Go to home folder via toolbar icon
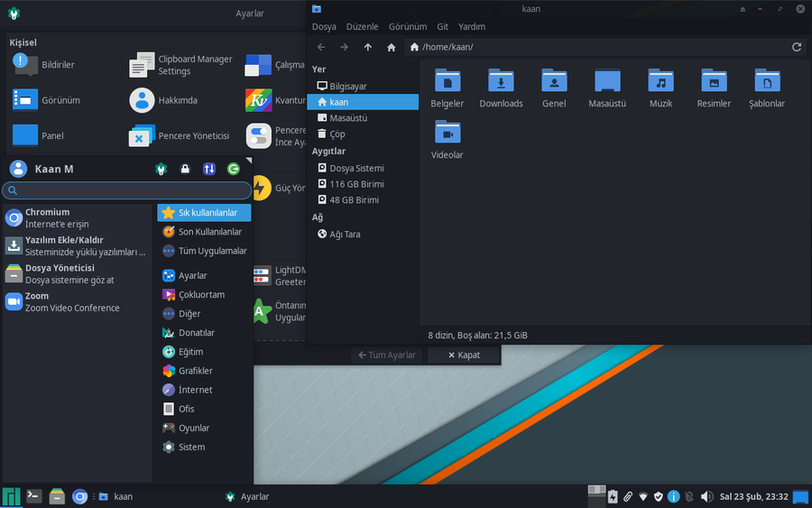 click(391, 47)
